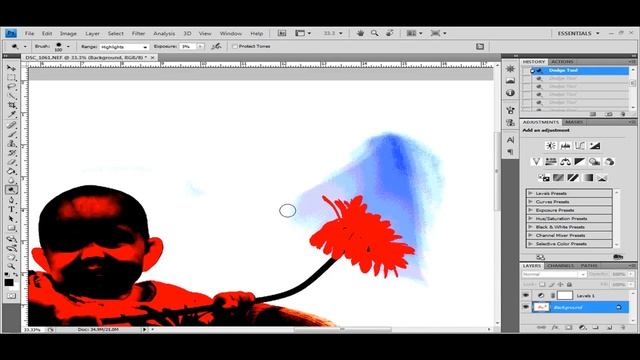Open the Analysis menu
Viewport: 640px width, 360px height.
[164, 33]
